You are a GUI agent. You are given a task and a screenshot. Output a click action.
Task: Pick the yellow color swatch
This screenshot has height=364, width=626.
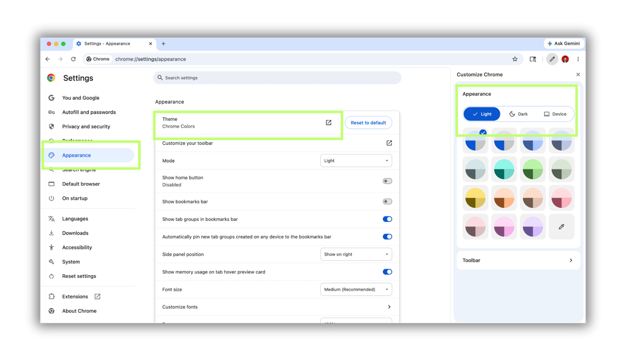(x=475, y=198)
